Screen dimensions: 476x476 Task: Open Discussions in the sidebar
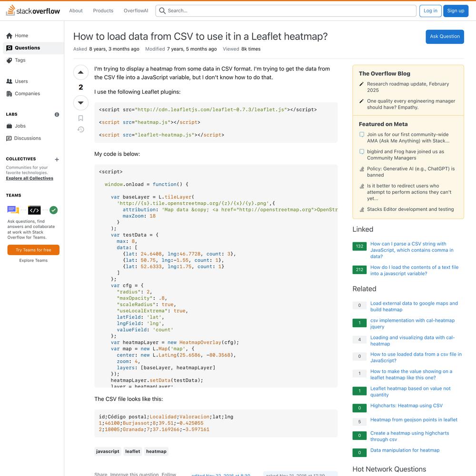pyautogui.click(x=33, y=139)
